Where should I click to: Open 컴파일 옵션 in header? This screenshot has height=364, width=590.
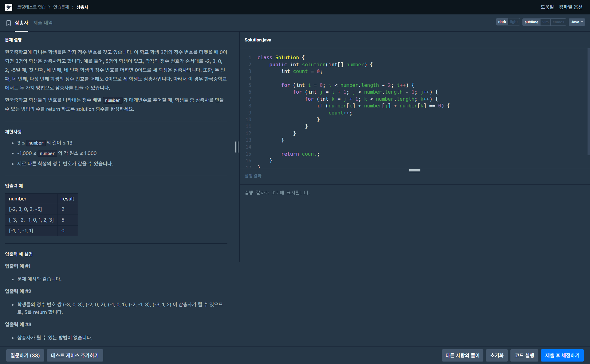coord(571,7)
